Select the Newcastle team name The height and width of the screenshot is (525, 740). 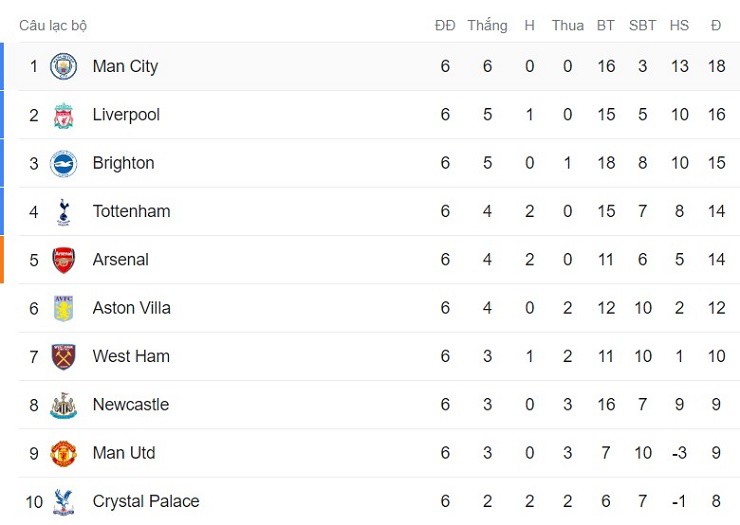[x=130, y=405]
